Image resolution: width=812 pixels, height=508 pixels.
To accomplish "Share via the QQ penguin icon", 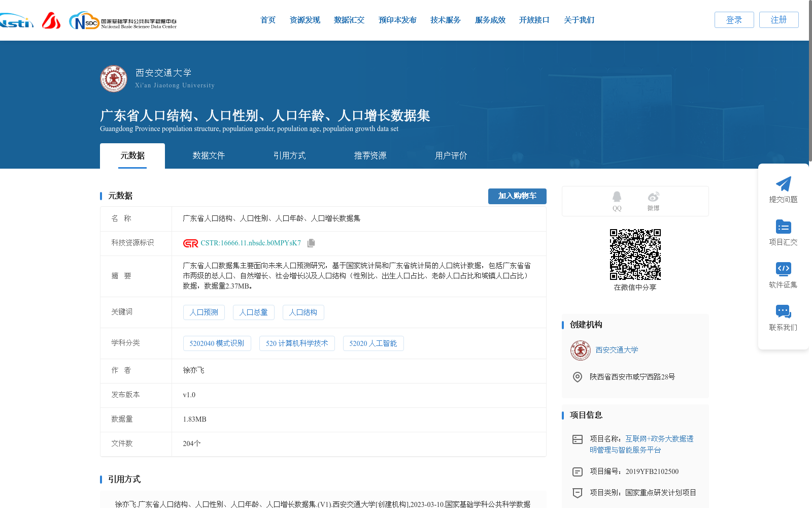I will [x=617, y=198].
